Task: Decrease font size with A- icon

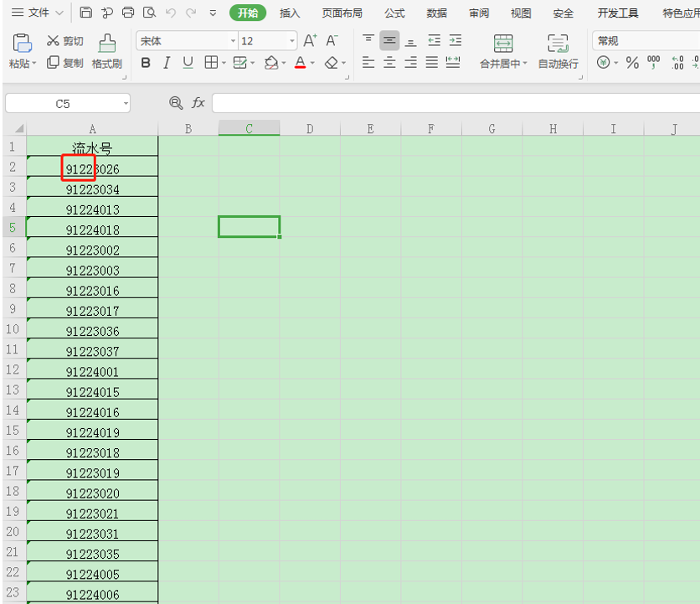Action: tap(332, 41)
